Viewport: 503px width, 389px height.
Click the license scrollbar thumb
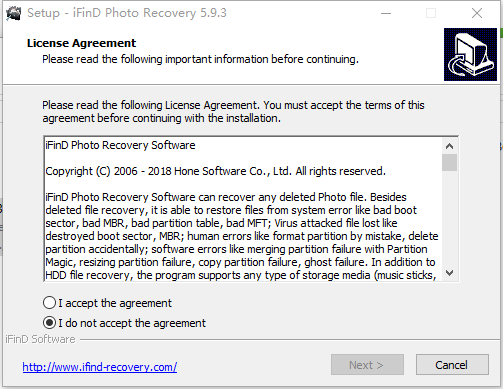click(x=449, y=162)
